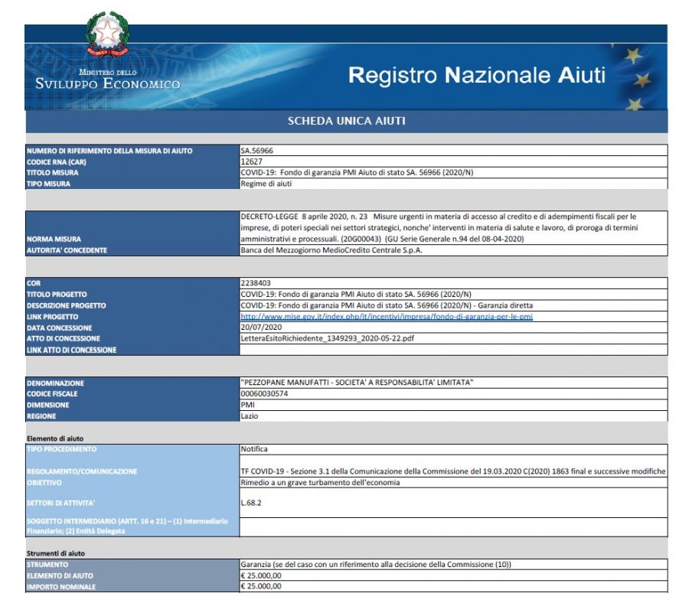Viewport: 689px width, 616px height.
Task: Click the 'TITOLO PROGETTO' label
Action: click(57, 295)
